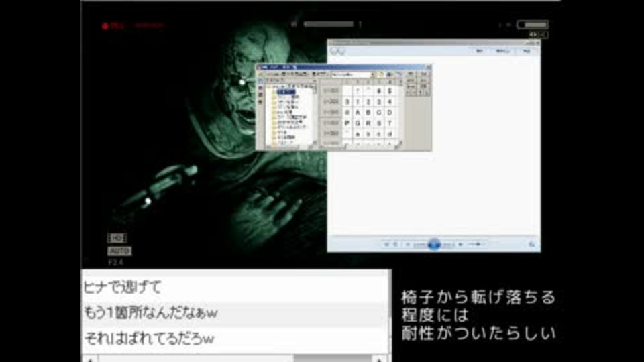Viewport: 644px width, 362px height.
Task: Click the Forward arrow in Media Player
Action: click(341, 52)
